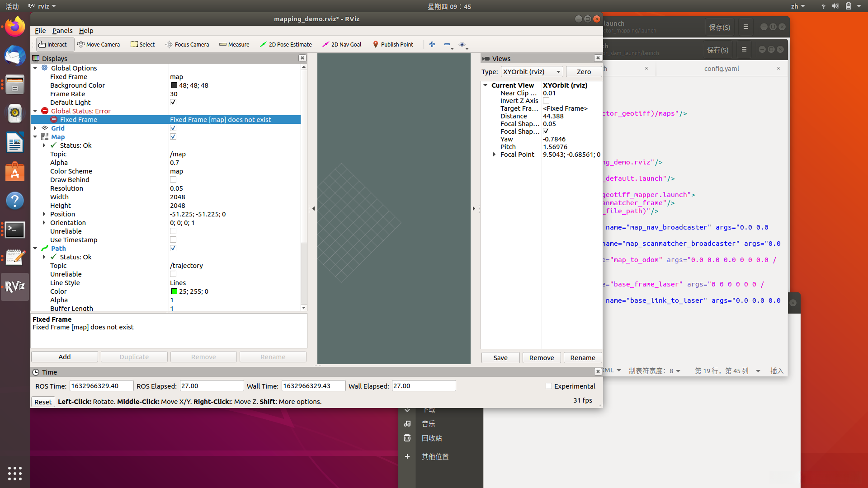Open the Panels menu
Image resolution: width=868 pixels, height=488 pixels.
(62, 31)
